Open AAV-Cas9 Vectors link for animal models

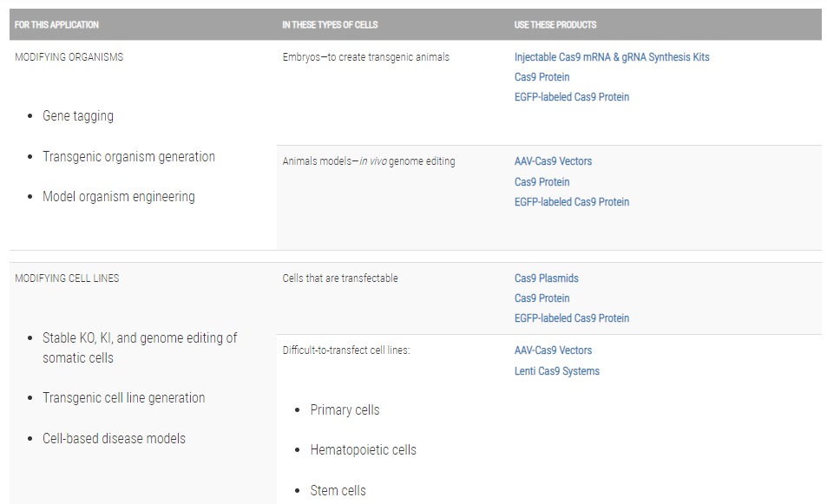tap(553, 161)
